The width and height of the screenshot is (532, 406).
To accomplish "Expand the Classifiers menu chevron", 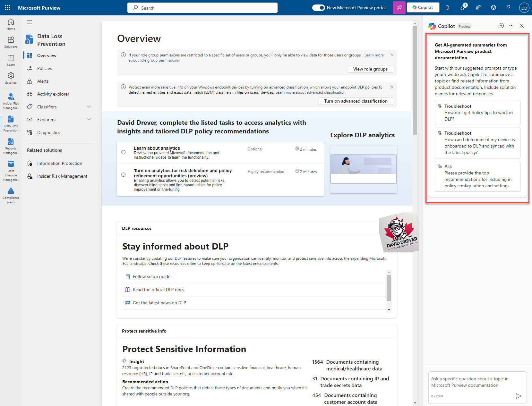I will [89, 107].
